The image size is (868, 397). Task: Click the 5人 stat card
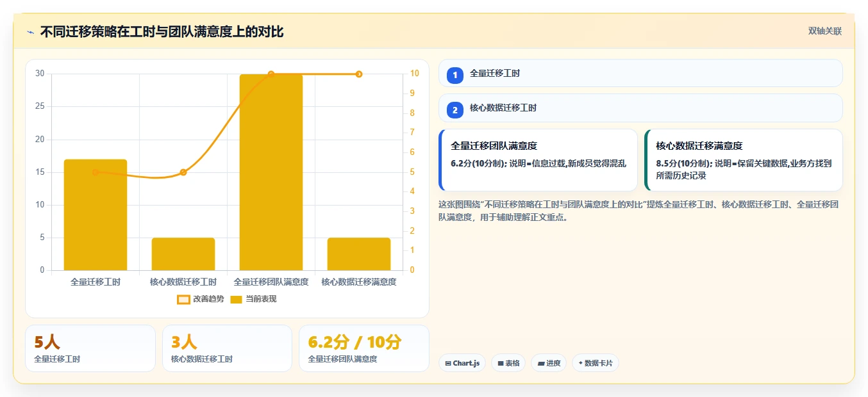[x=90, y=348]
